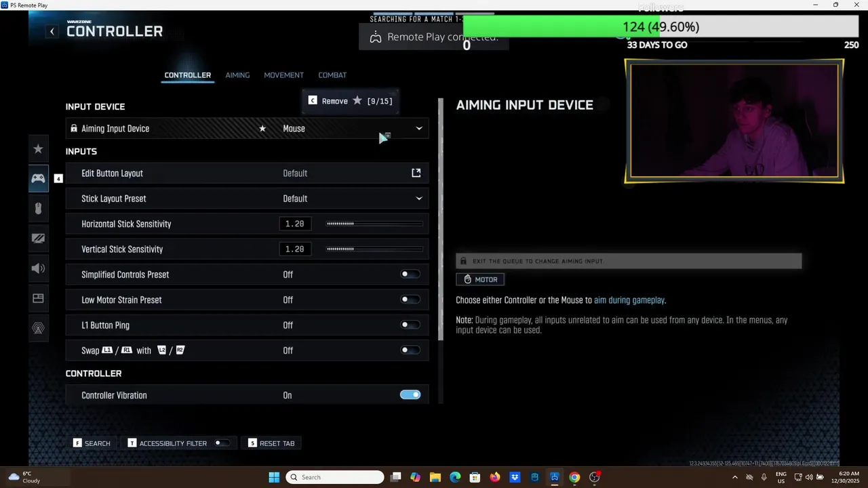Click the MOTOR accessibility tag
Viewport: 868px width, 488px height.
[x=480, y=279]
